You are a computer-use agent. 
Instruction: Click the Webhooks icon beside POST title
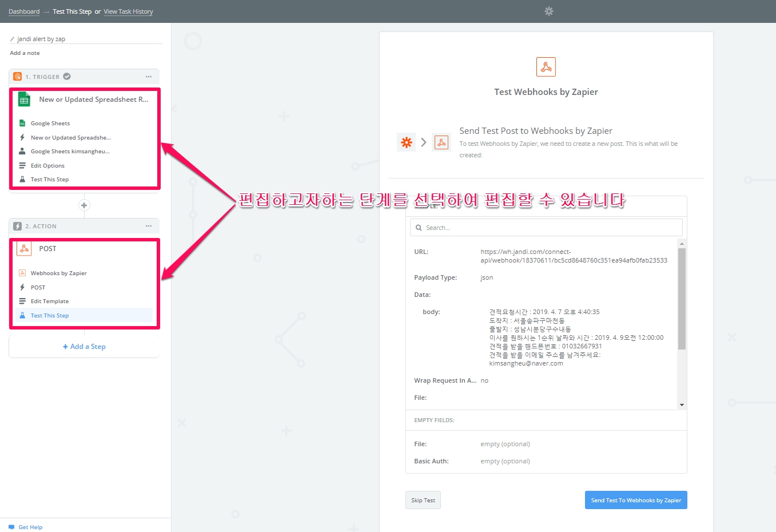click(24, 249)
